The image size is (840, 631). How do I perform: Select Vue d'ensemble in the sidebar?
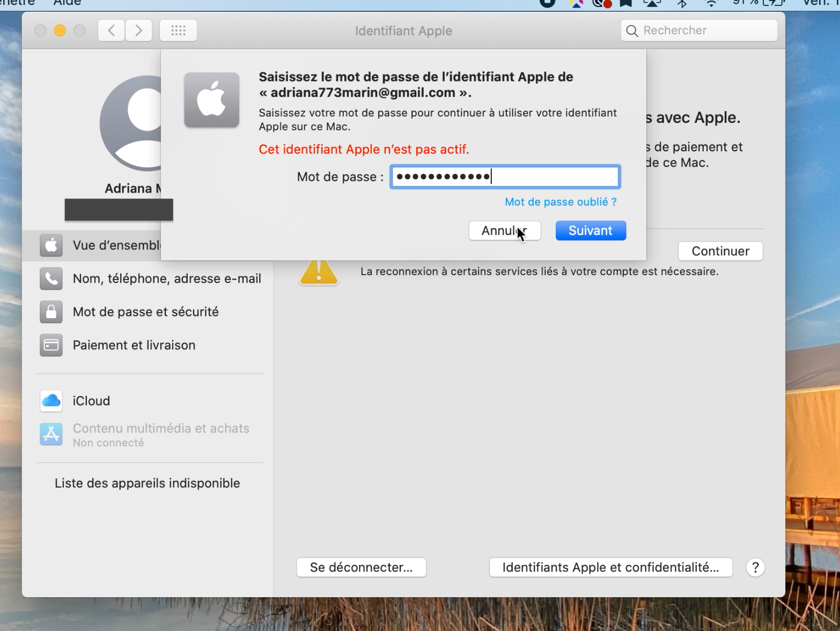click(x=92, y=245)
